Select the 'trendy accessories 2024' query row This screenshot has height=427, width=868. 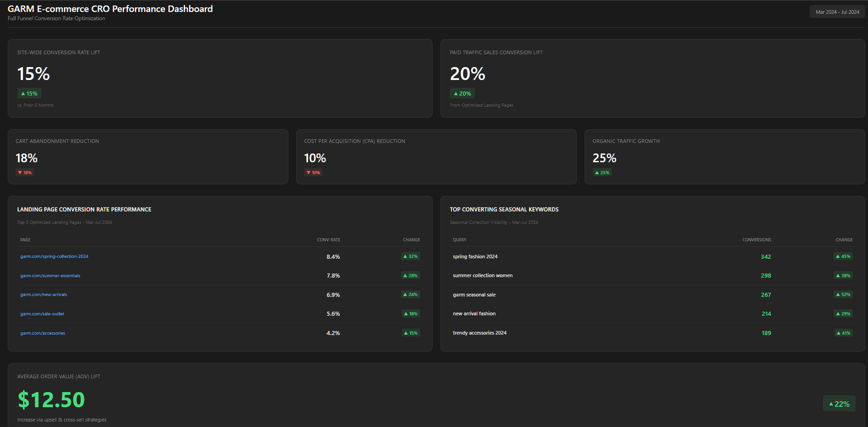653,333
